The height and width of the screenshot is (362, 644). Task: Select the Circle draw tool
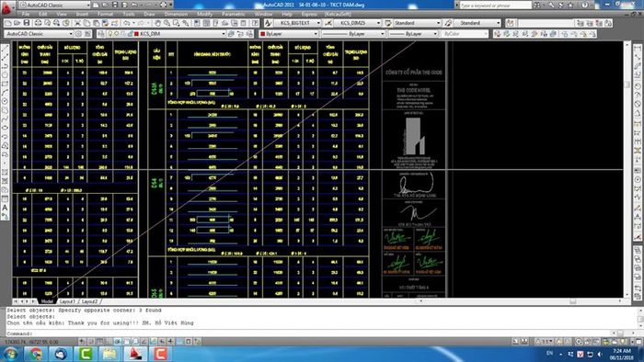tap(5, 101)
